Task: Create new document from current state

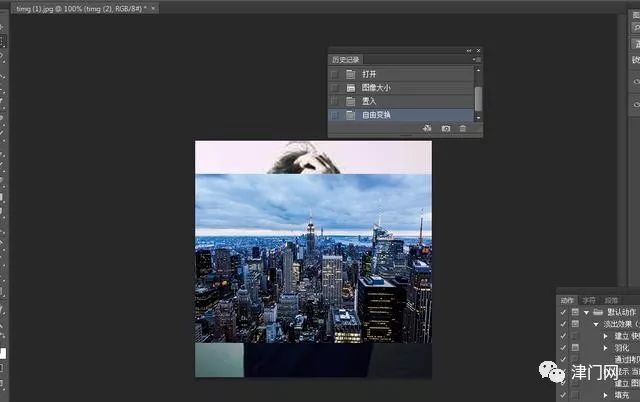Action: [427, 129]
